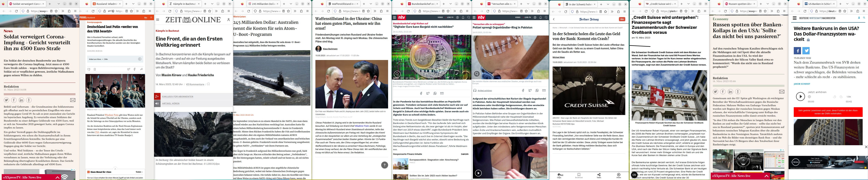
Task: Share Organhändler article on Twitter
Action: click(x=530, y=90)
